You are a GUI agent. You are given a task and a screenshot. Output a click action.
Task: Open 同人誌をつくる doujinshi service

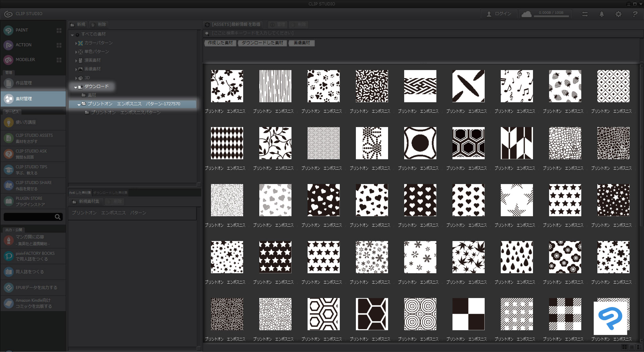point(33,272)
